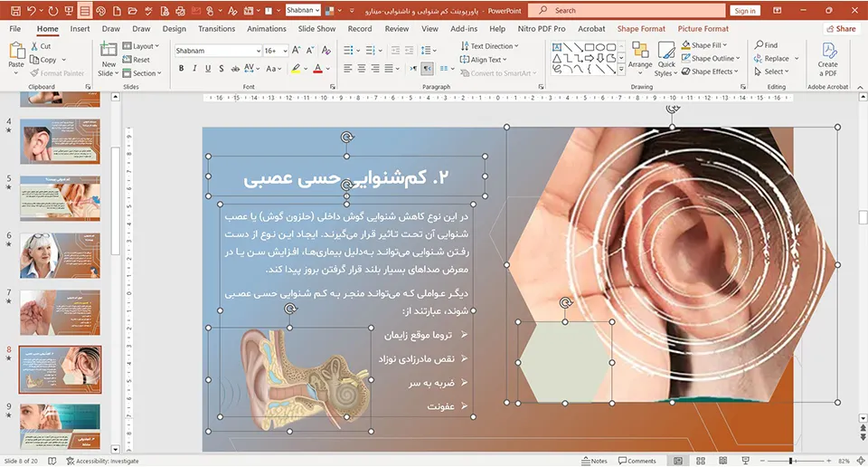Apply strikethrough formatting
The height and width of the screenshot is (467, 868).
(235, 69)
